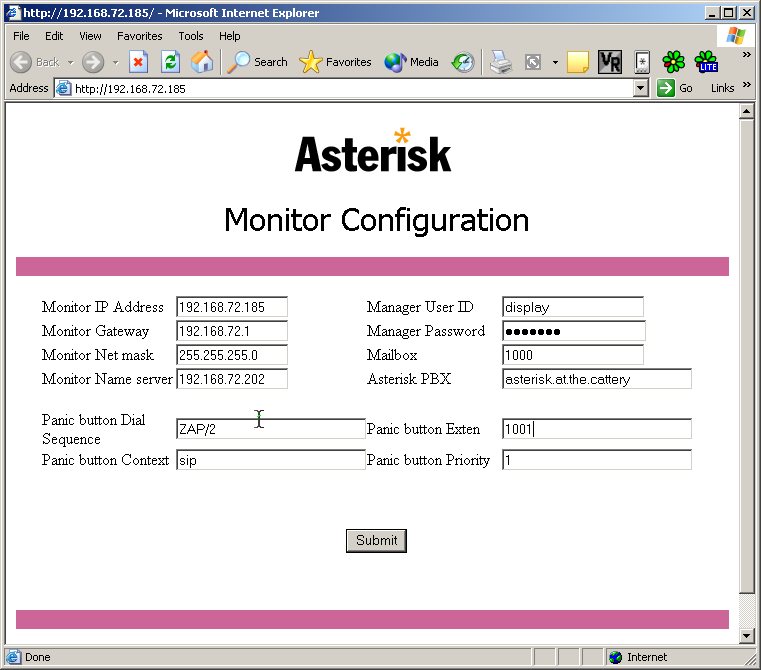
Task: Click the gray square toolbar icon
Action: pos(532,62)
